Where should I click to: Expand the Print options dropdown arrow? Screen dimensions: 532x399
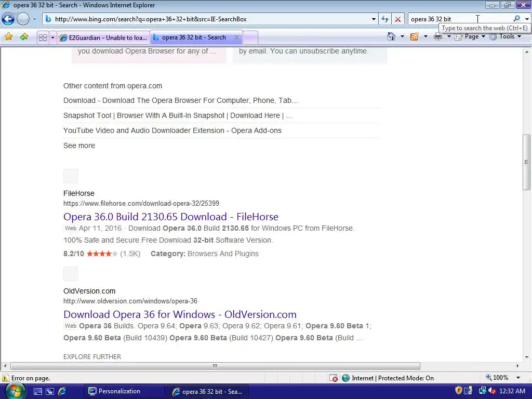click(x=449, y=36)
